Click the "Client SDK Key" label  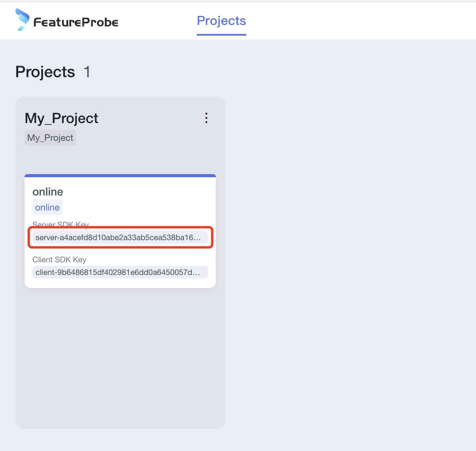click(59, 260)
